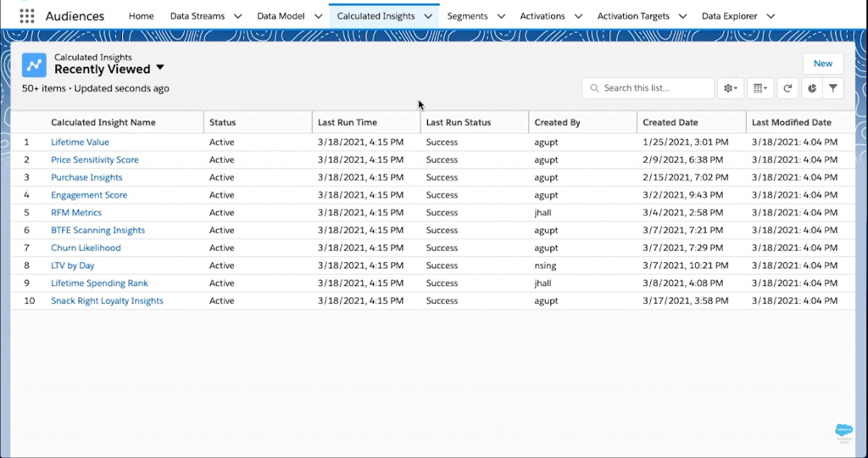Click the Audiences app name
Image resolution: width=868 pixels, height=458 pixels.
pyautogui.click(x=75, y=16)
